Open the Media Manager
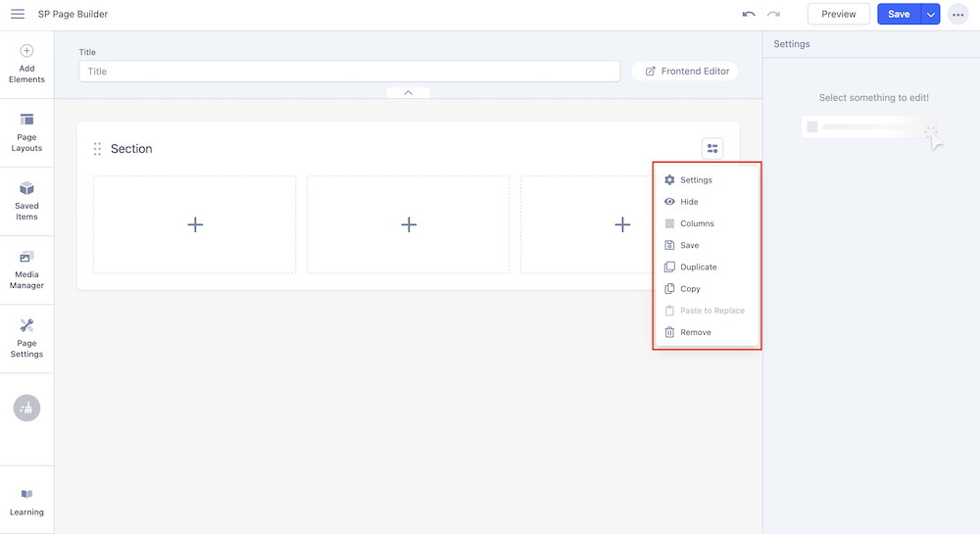Image resolution: width=980 pixels, height=534 pixels. point(26,269)
